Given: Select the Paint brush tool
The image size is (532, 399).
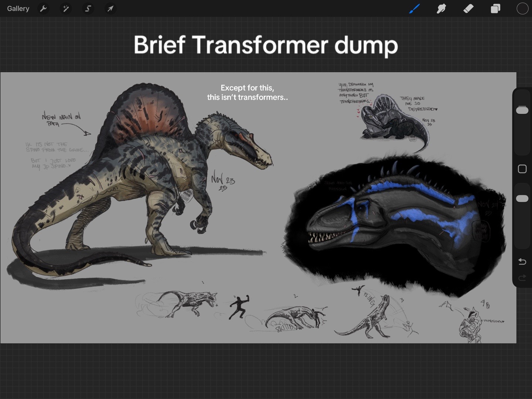Looking at the screenshot, I should [415, 8].
